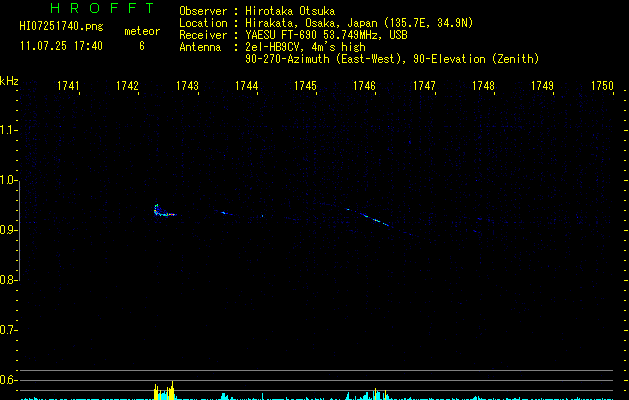
Task: Click the bright meteor echo after 1742
Action: [164, 211]
